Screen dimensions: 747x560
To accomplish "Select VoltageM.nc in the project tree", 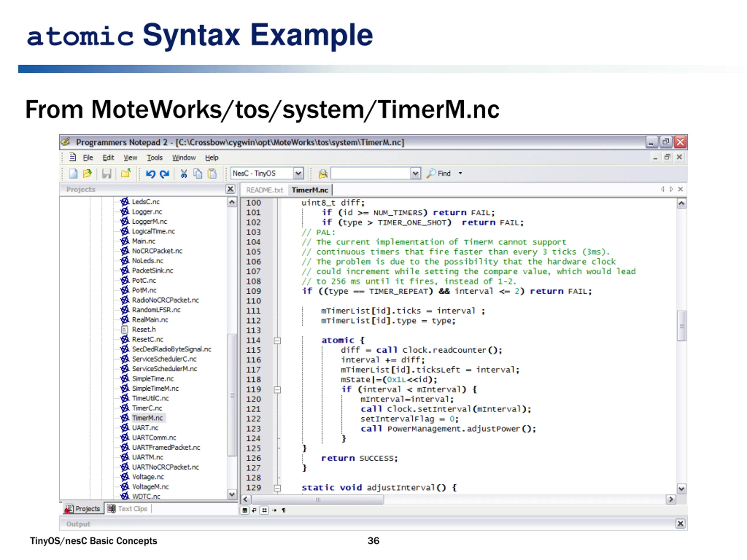I will coord(150,487).
